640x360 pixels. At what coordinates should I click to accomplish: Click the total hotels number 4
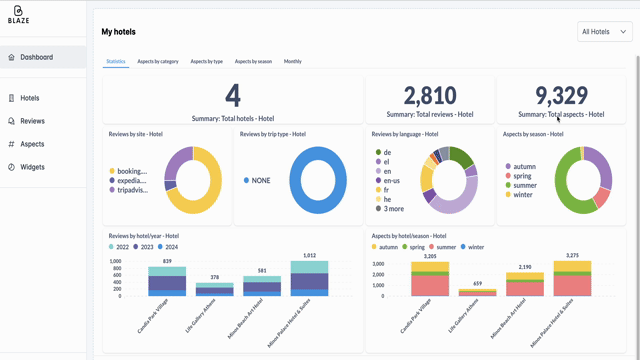(233, 96)
